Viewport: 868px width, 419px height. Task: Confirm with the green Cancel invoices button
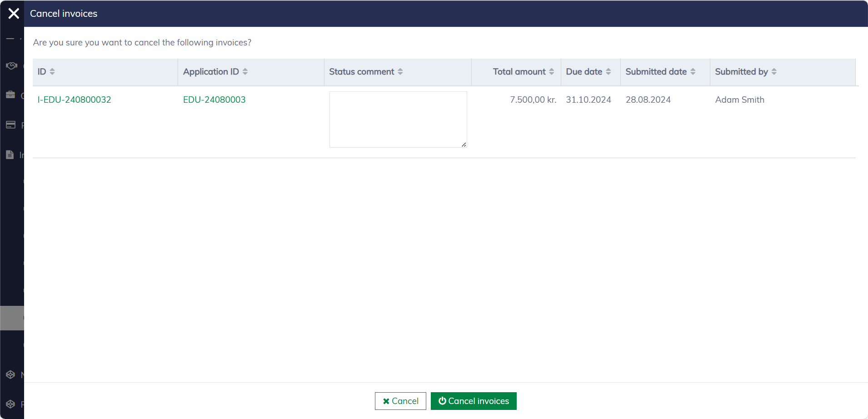[x=473, y=401]
